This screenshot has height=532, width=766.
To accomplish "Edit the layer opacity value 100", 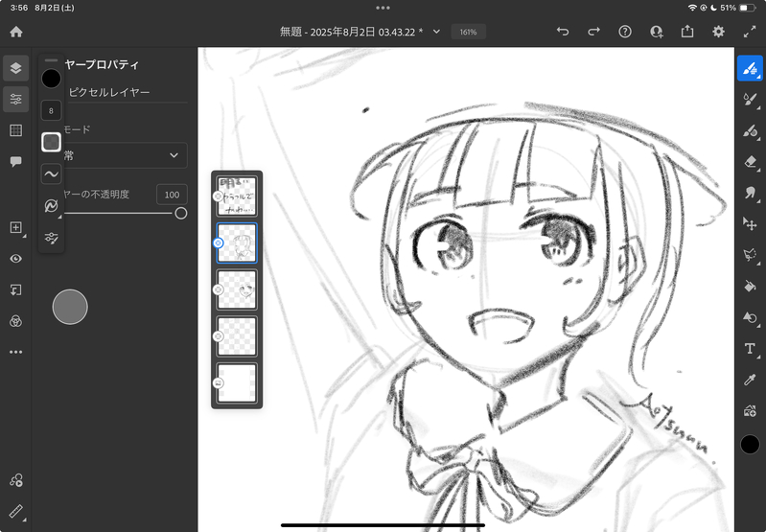I will click(172, 195).
